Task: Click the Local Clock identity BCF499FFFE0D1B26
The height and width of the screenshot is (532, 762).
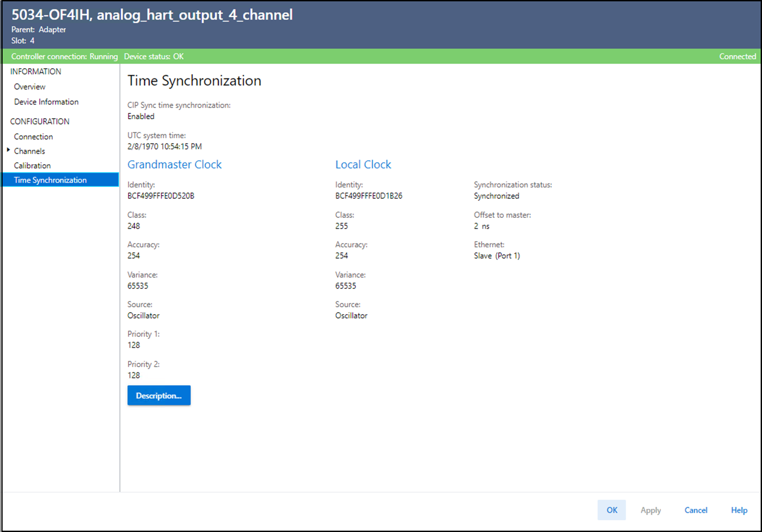Action: pos(369,196)
